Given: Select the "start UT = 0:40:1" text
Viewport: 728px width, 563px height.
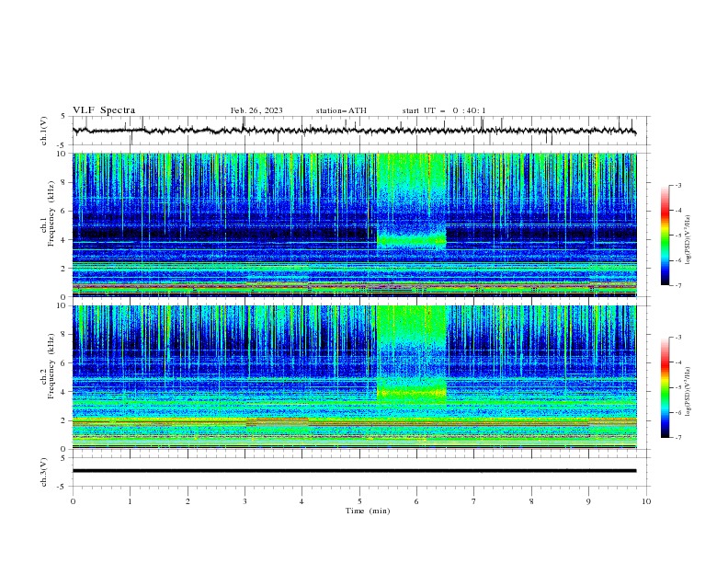Looking at the screenshot, I should tap(444, 110).
